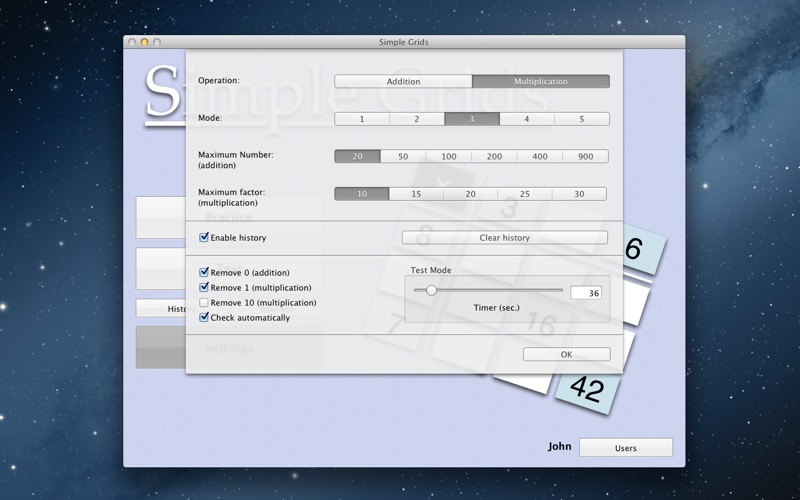Open the Users button next to John
Viewport: 800px width, 500px height.
(x=626, y=447)
